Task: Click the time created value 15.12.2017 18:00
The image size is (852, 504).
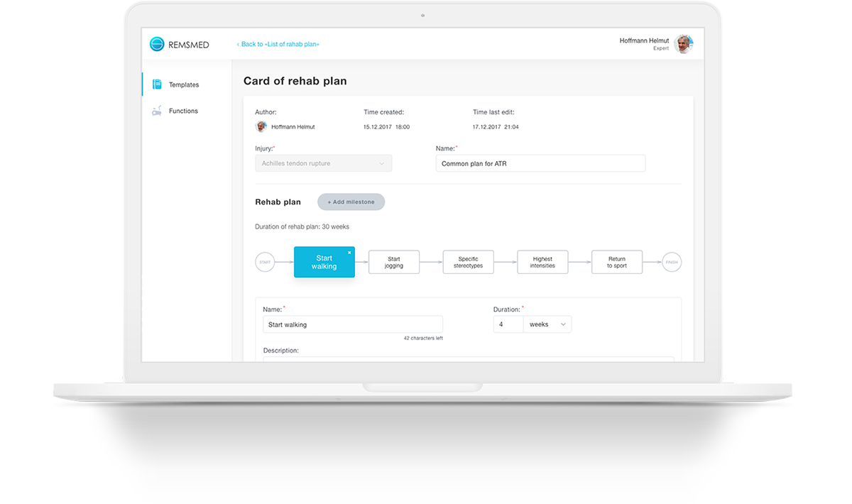Action: pyautogui.click(x=386, y=127)
